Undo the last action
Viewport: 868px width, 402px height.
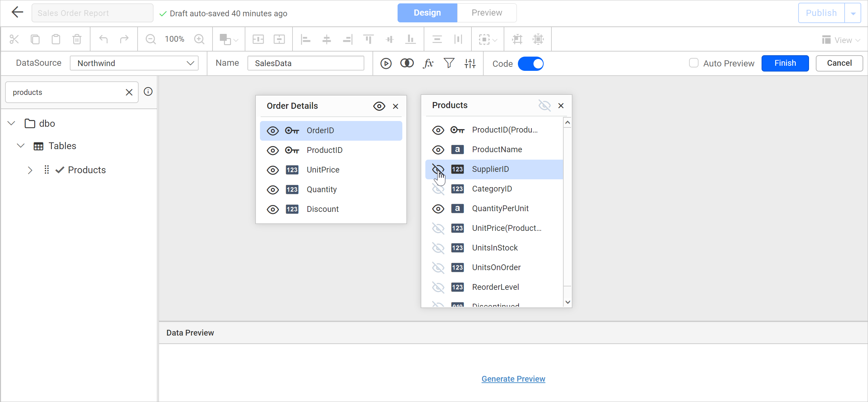click(103, 39)
